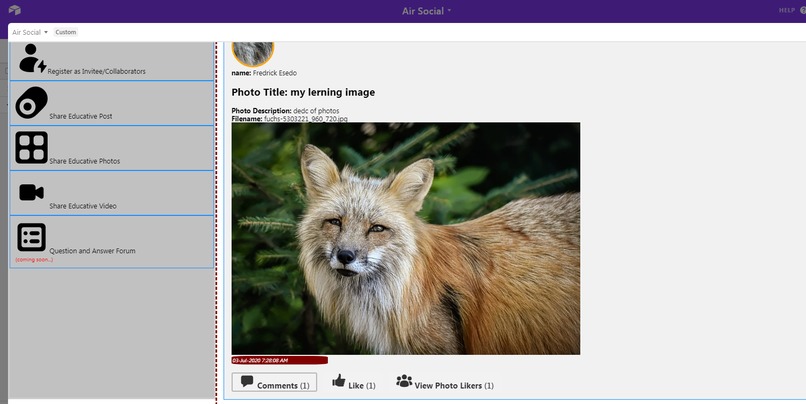Click the Comments speech bubble icon
The image size is (806, 404).
[247, 381]
